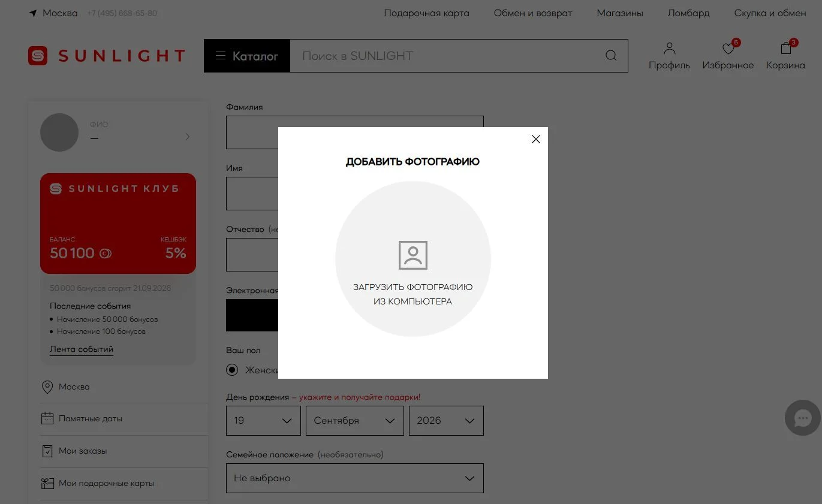
Task: Click the Мои заказы clipboard icon
Action: pyautogui.click(x=47, y=451)
